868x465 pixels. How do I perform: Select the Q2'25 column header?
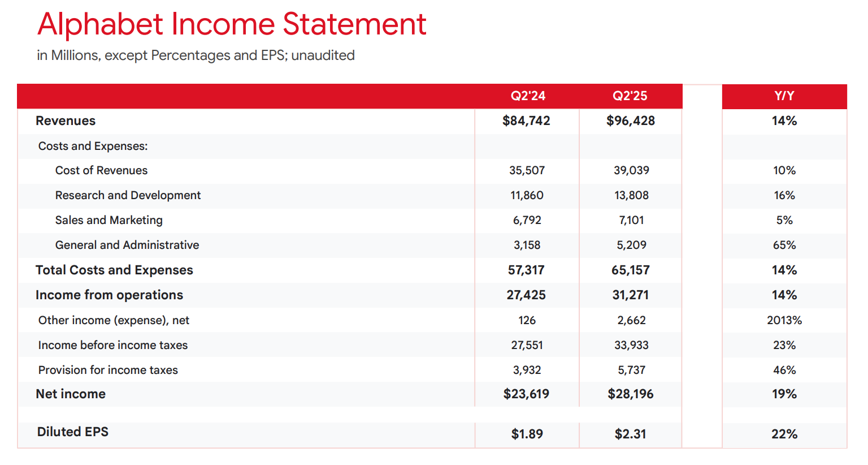point(630,96)
